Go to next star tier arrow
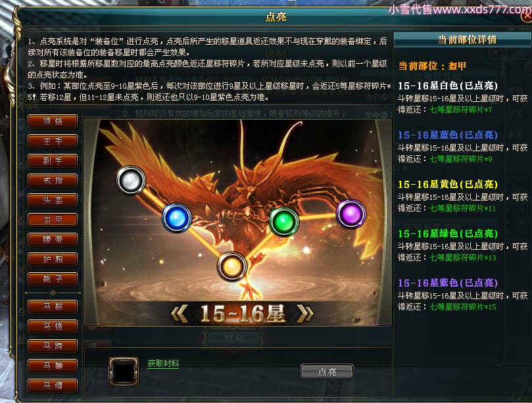Screen dimensions: 532x403 click(x=305, y=313)
